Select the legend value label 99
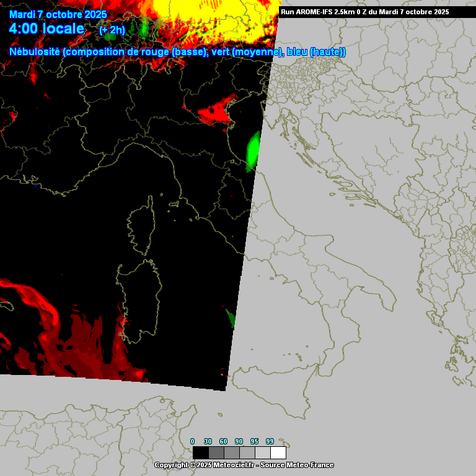 point(270,441)
